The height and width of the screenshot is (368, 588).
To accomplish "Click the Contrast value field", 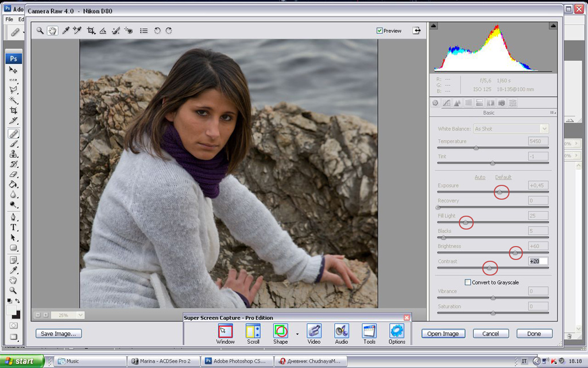I will [x=538, y=262].
